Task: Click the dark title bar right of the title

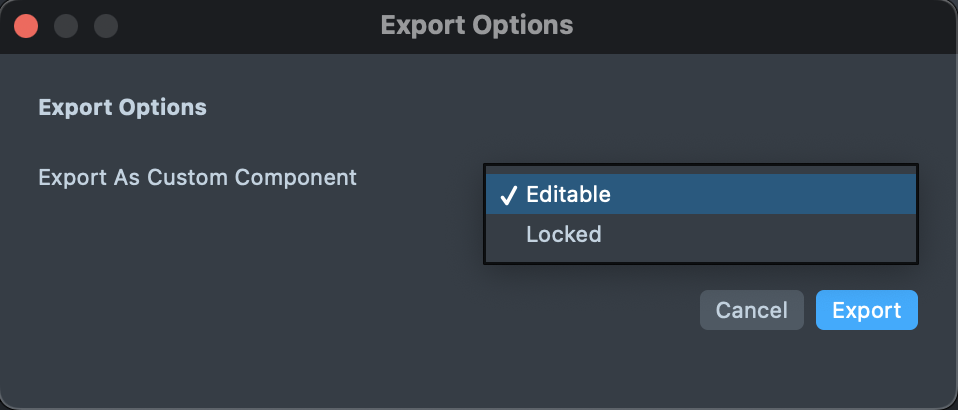Action: tap(760, 24)
